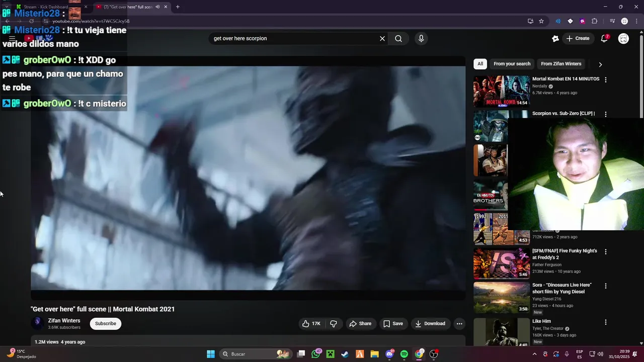Image resolution: width=644 pixels, height=362 pixels.
Task: Dislike the video with the thumbs-down
Action: [x=334, y=324]
